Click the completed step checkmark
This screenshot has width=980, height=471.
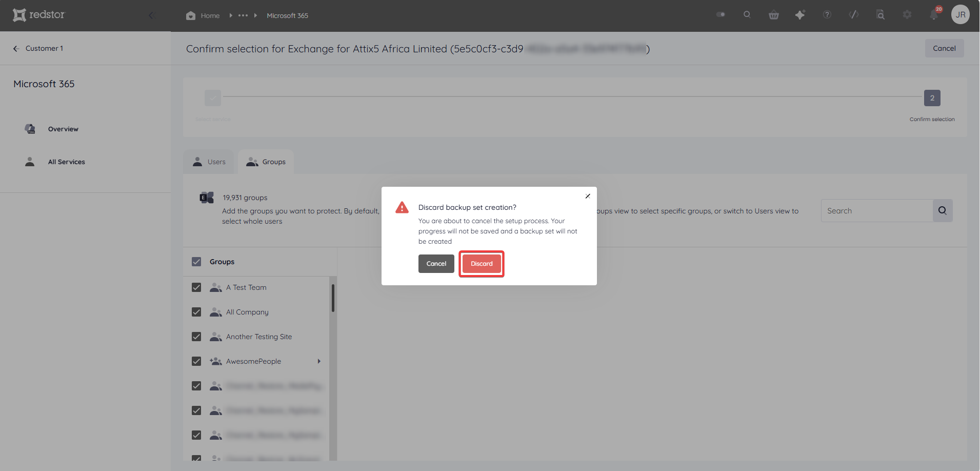212,97
